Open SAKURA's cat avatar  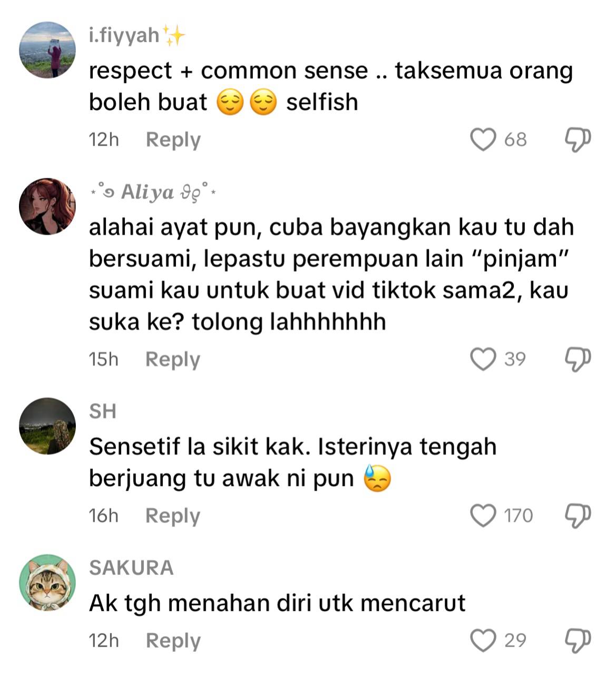point(47,583)
